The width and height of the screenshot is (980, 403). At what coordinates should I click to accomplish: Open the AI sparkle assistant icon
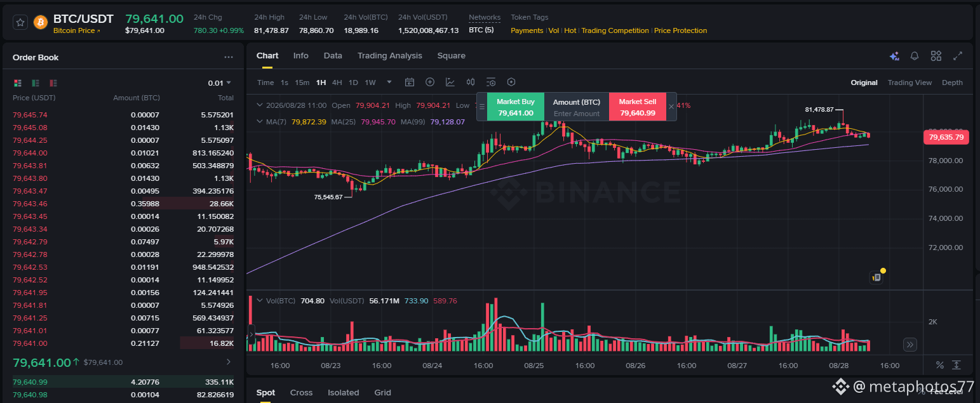[x=894, y=56]
